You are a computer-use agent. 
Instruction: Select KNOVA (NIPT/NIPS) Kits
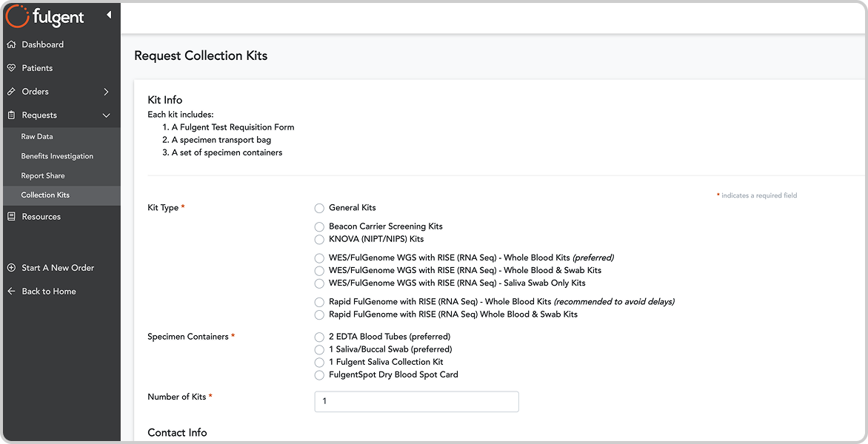(319, 239)
